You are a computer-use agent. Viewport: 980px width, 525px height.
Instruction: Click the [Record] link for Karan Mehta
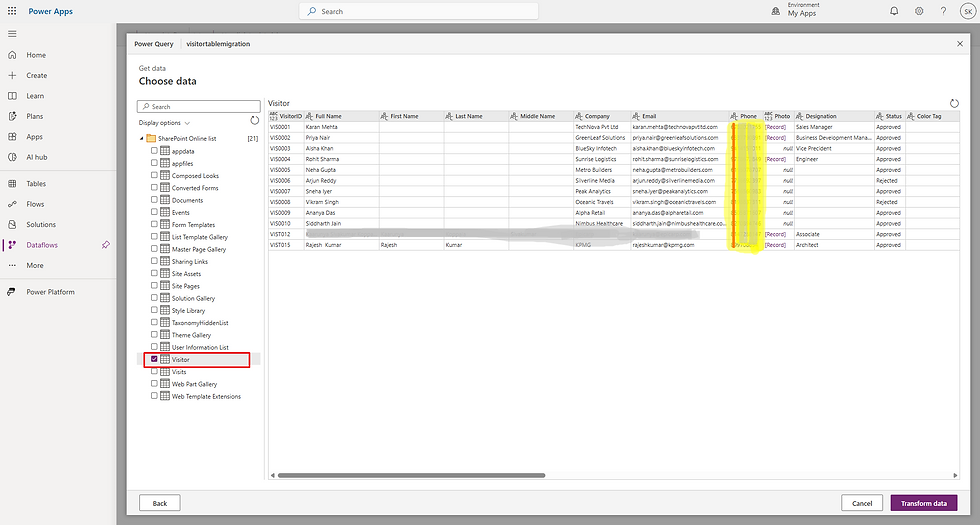775,127
